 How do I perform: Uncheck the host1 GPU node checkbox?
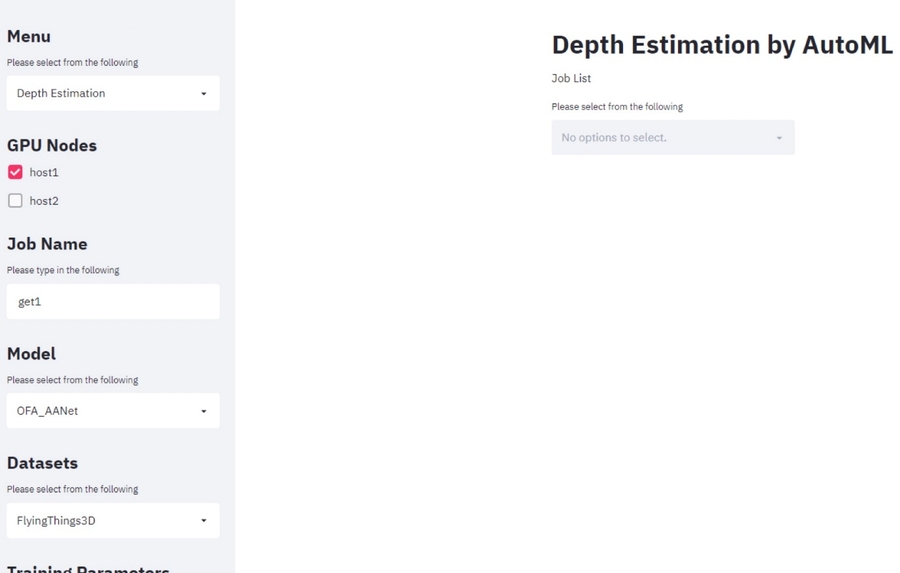pyautogui.click(x=15, y=172)
